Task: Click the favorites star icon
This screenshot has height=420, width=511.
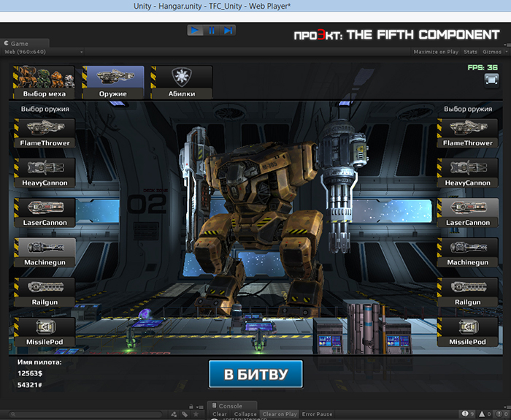Action: (196, 414)
